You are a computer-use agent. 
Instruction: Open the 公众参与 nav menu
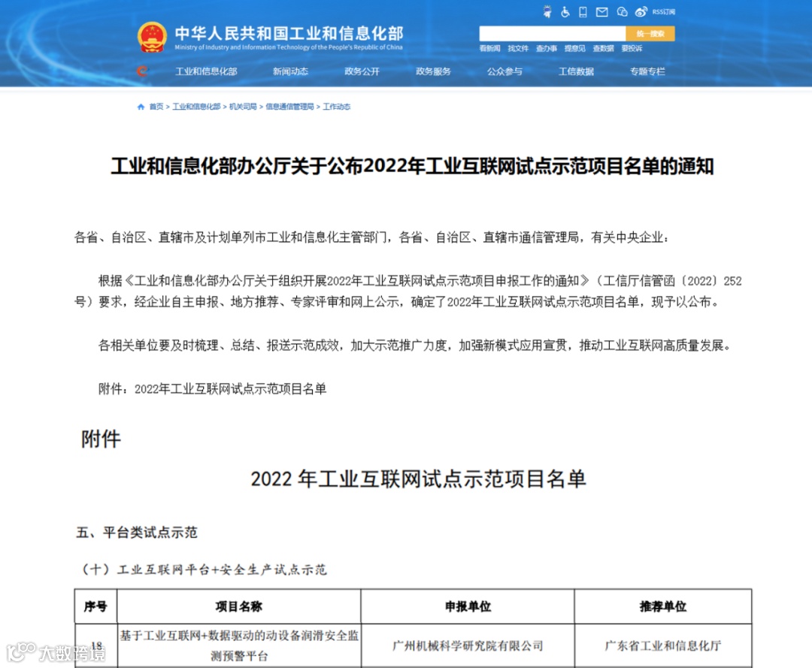(505, 71)
